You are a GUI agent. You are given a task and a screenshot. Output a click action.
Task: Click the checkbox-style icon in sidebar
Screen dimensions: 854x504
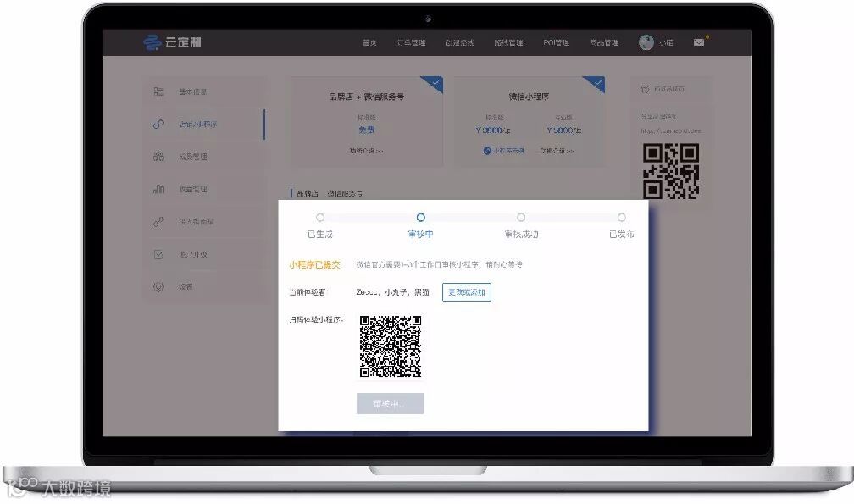click(x=158, y=254)
